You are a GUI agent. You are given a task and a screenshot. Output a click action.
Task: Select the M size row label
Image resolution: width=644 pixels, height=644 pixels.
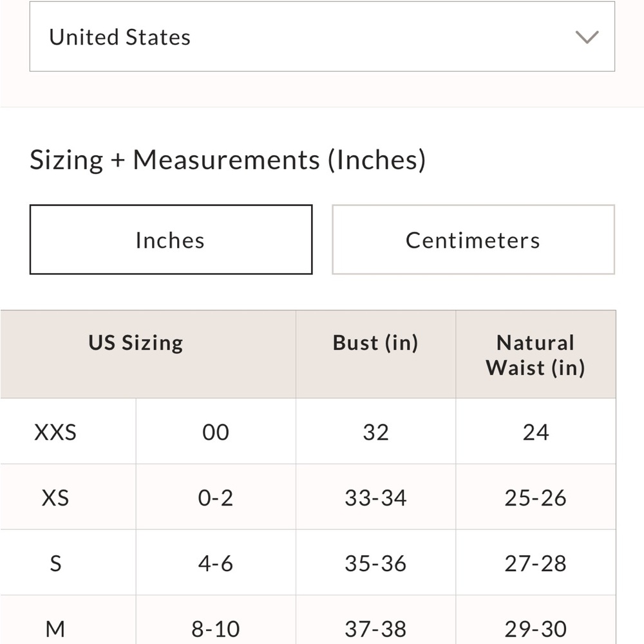[x=55, y=620]
